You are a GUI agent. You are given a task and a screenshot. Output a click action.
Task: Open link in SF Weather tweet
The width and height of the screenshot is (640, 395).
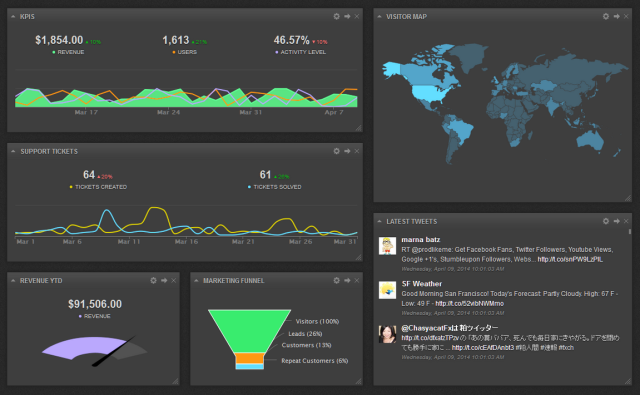[469, 304]
